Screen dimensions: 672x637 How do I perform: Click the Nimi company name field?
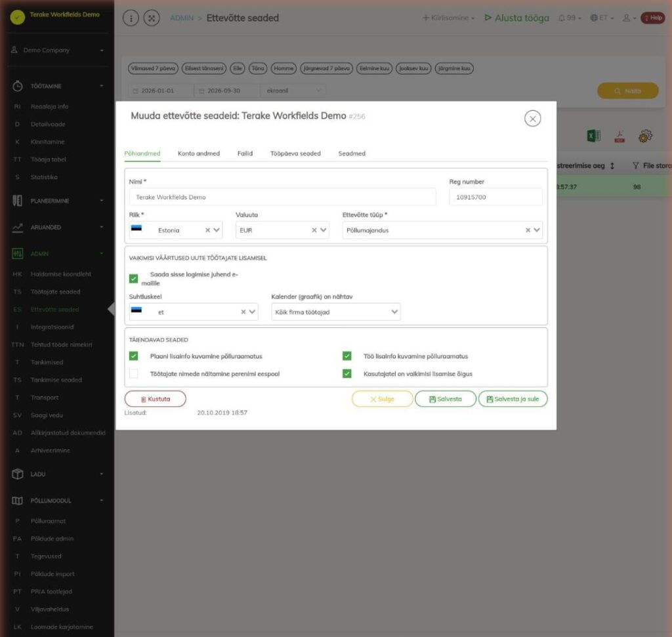(282, 197)
